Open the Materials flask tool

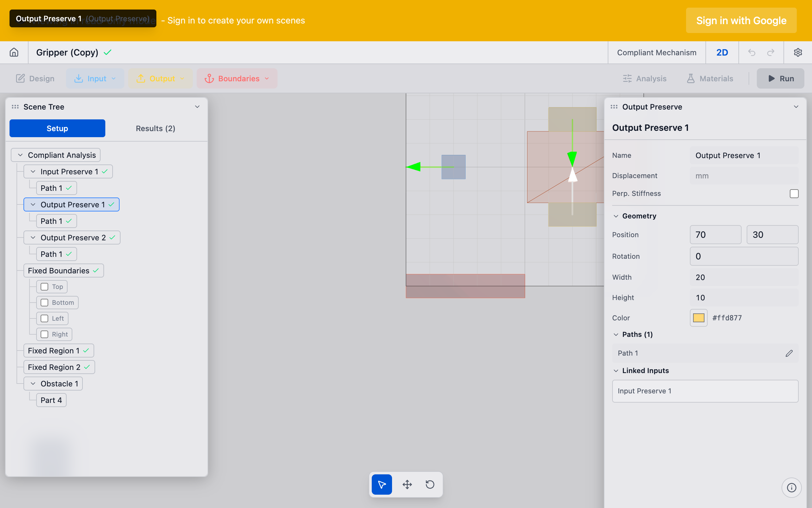point(710,79)
